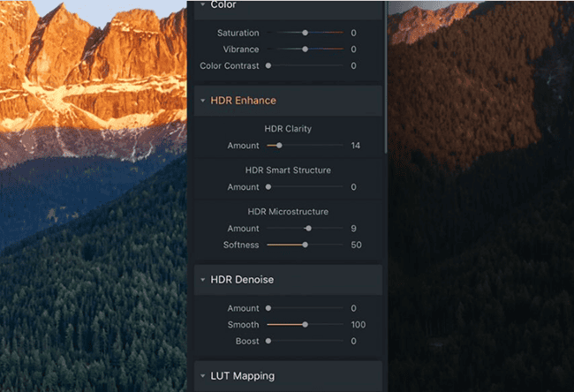574x392 pixels.
Task: Click the Smooth slider handle
Action: click(305, 324)
